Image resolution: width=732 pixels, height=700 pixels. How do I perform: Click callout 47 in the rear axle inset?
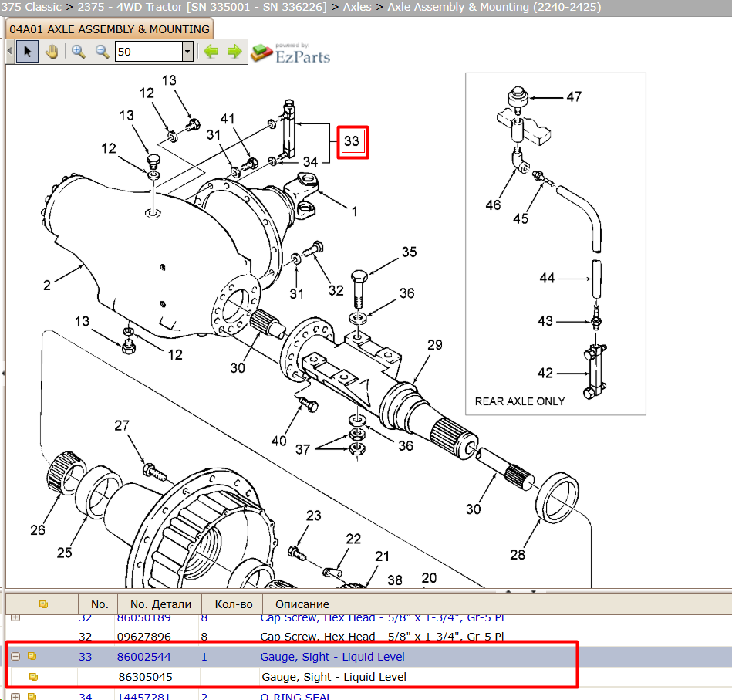pos(574,96)
